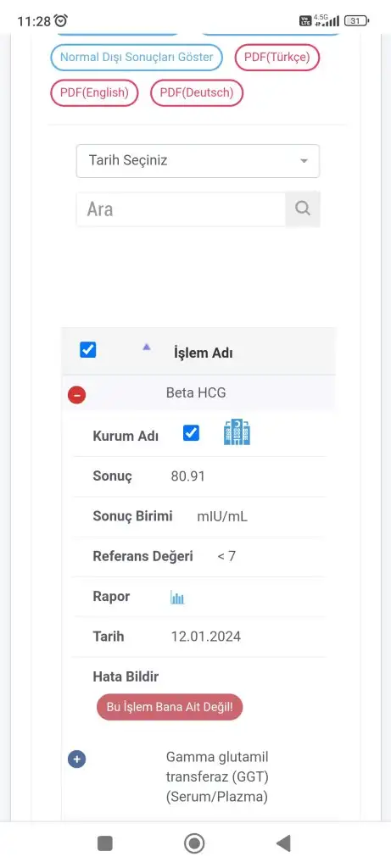Sort by İşlem Adı triangle arrow

coord(146,347)
